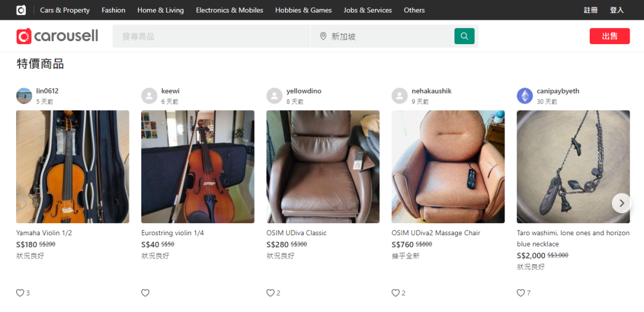644x312 pixels.
Task: Open the Cars & Property menu
Action: tap(64, 10)
